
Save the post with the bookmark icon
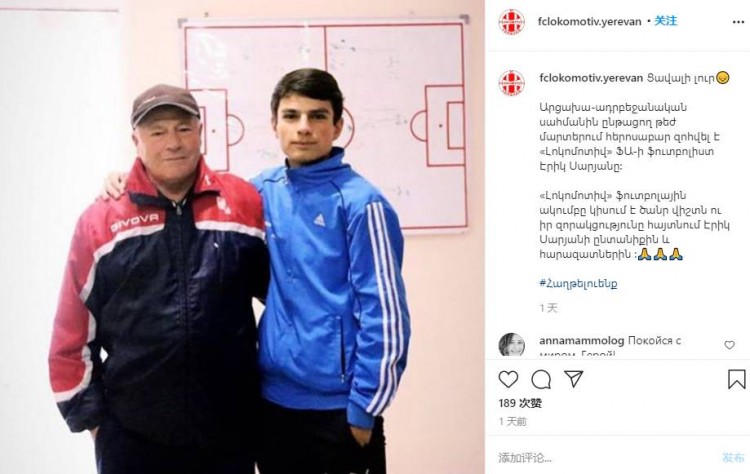(x=736, y=379)
